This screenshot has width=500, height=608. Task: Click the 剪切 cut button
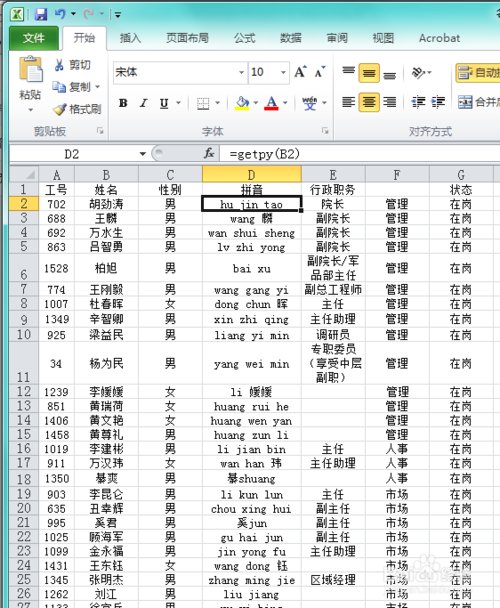[x=73, y=65]
